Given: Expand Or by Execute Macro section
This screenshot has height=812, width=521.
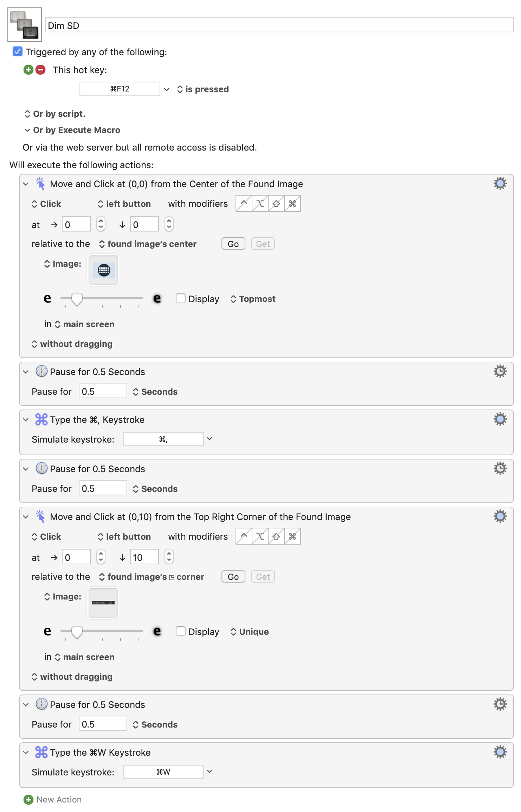Looking at the screenshot, I should 27,130.
